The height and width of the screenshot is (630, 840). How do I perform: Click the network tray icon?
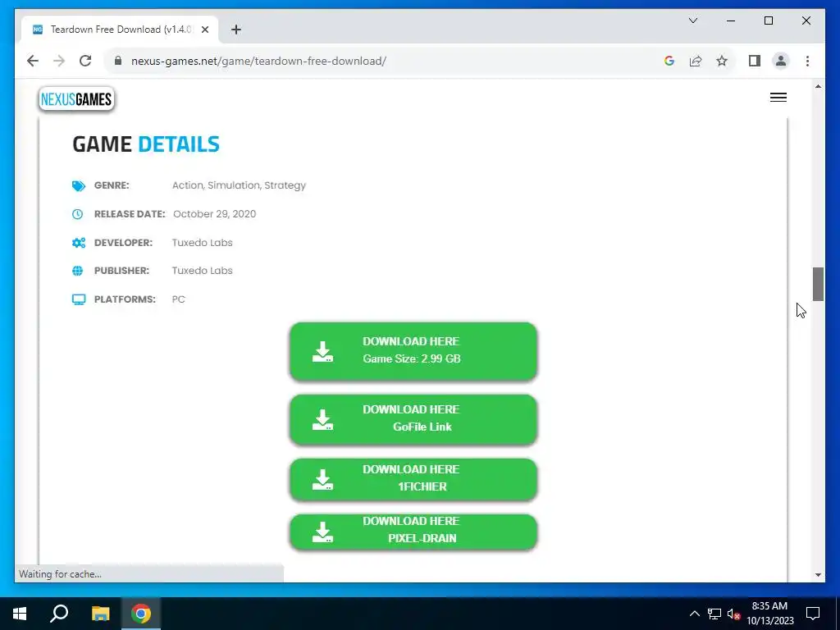click(714, 614)
